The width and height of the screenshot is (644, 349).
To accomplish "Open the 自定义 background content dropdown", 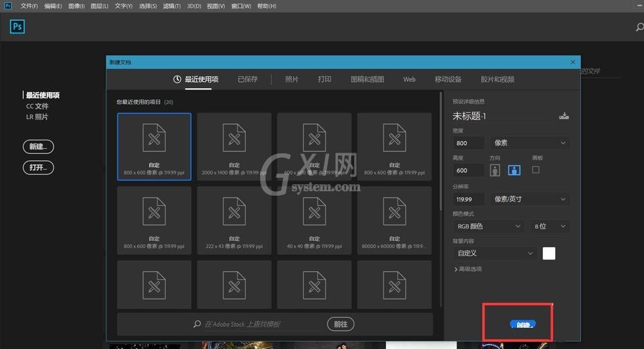I will (495, 253).
